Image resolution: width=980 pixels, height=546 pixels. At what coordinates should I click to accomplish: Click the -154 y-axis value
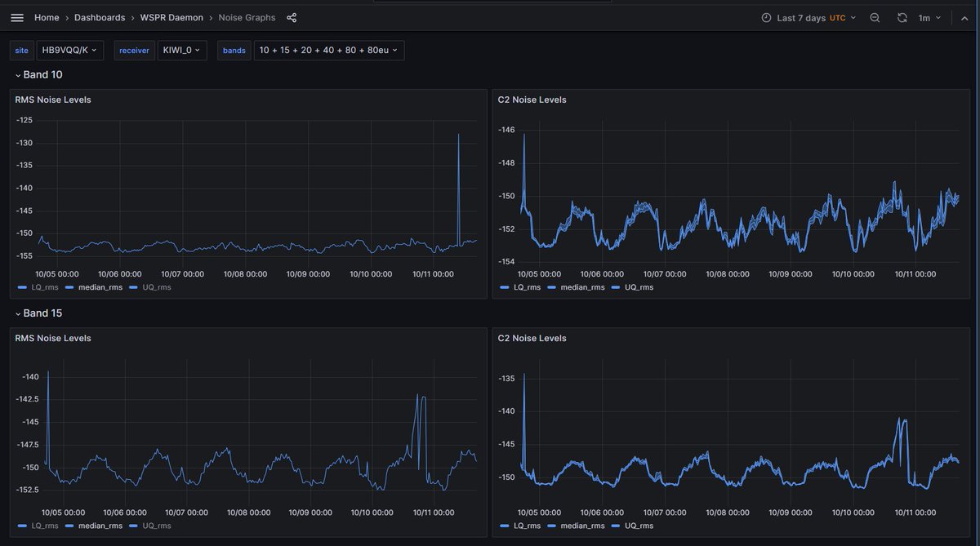[507, 261]
